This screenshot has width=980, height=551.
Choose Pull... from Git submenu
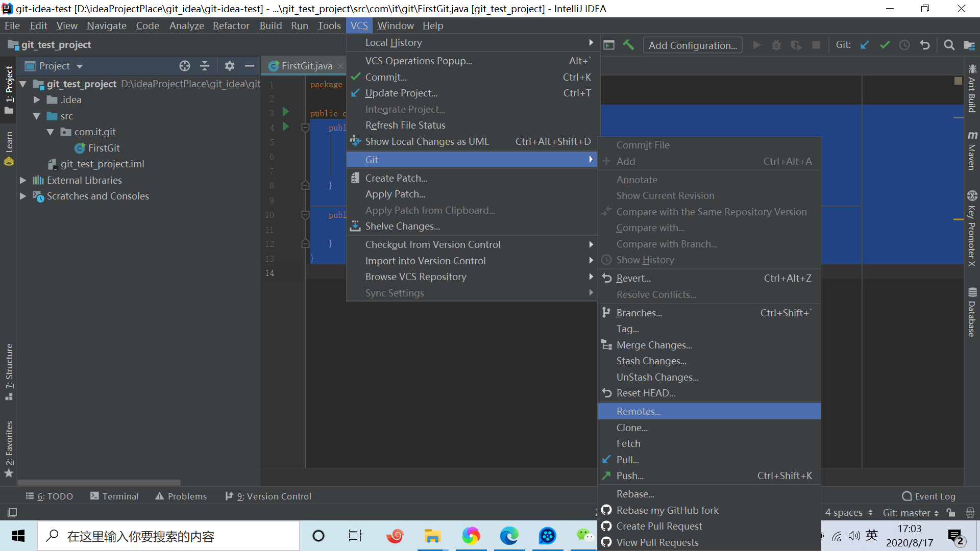(x=709, y=460)
